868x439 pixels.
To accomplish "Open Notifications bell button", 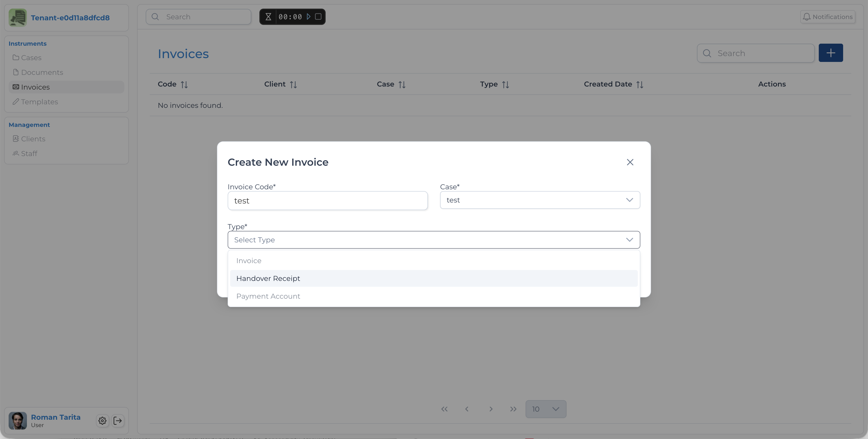I will [x=828, y=16].
